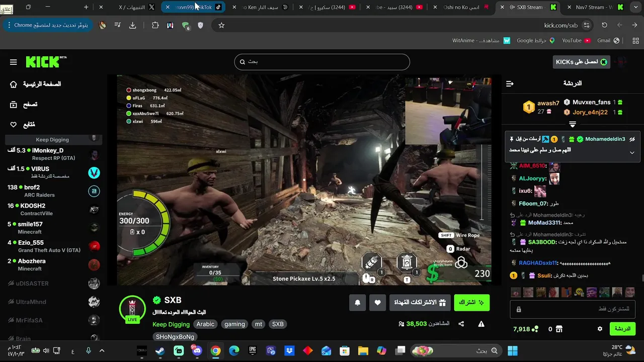Share the stream via share icon
This screenshot has width=644, height=362.
click(461, 324)
